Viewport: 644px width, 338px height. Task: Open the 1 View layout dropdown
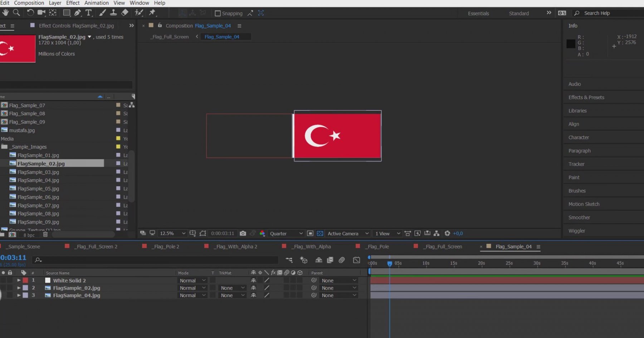[387, 233]
